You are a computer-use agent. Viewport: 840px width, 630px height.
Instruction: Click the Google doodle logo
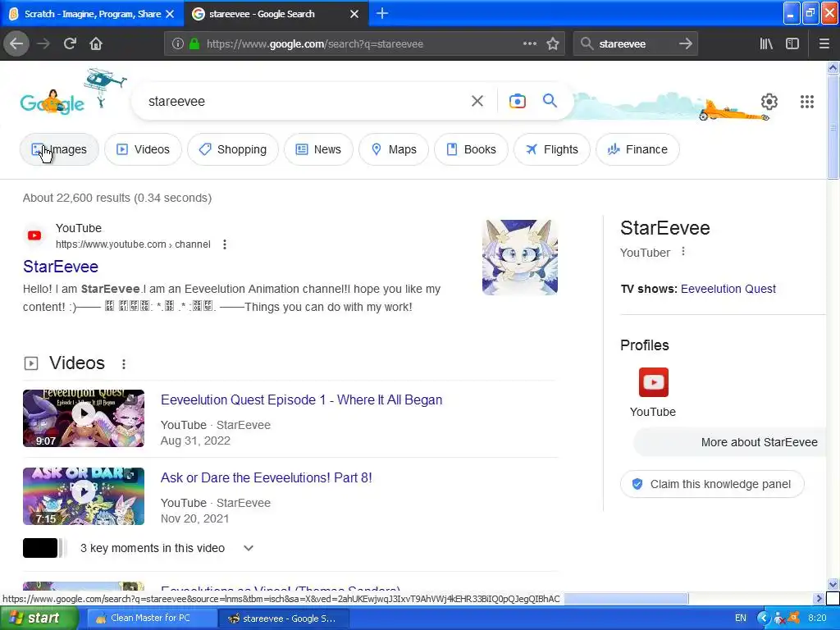click(52, 102)
